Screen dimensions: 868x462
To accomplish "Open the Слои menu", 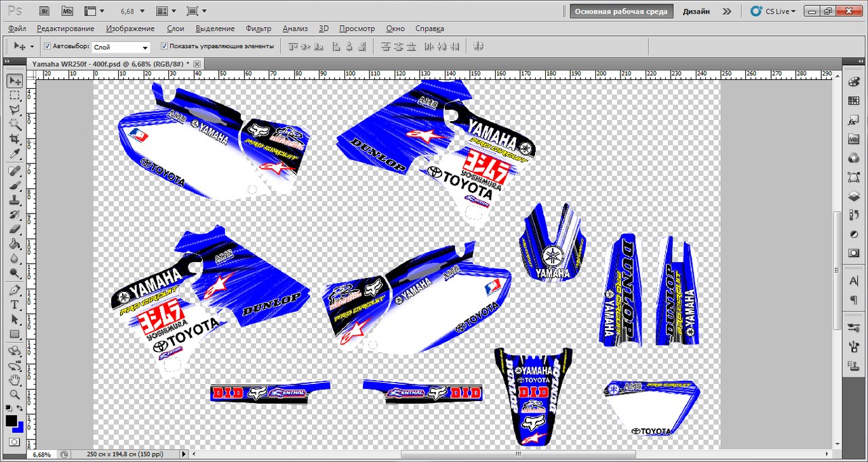I will coord(176,28).
